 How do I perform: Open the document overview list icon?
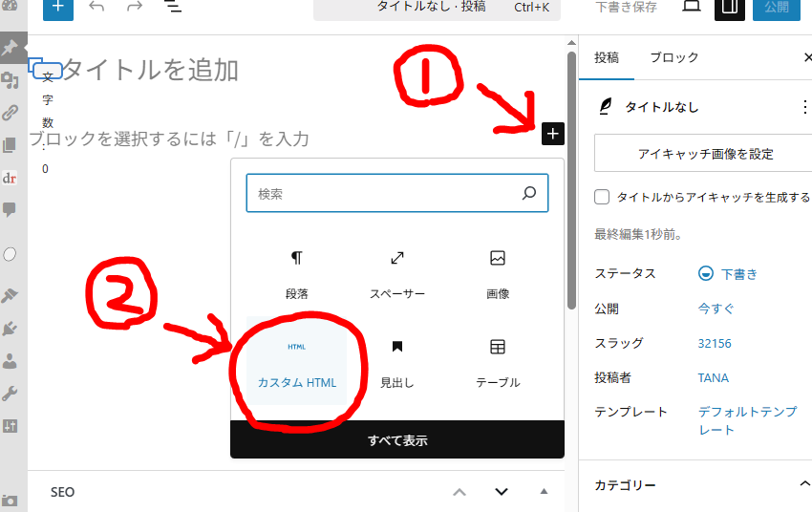point(173,8)
